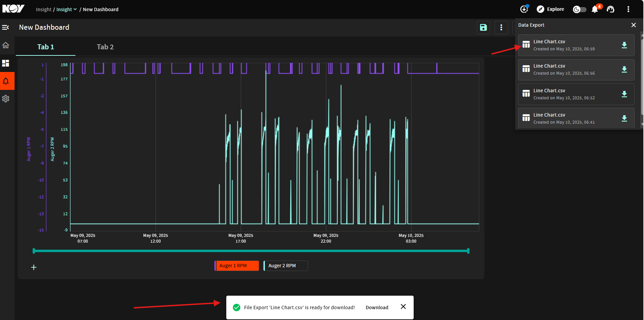
Task: Close the Data Export panel
Action: (634, 25)
